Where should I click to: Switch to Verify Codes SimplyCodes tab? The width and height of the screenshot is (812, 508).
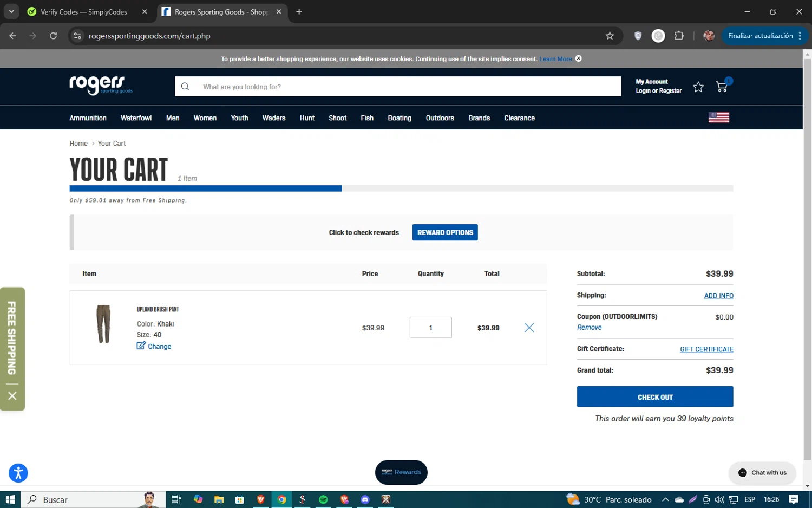click(x=84, y=12)
